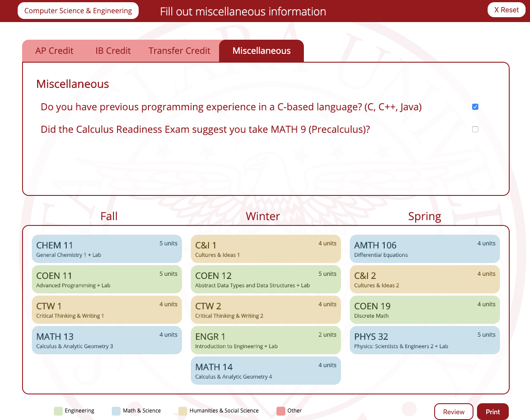This screenshot has height=420, width=530.
Task: Click the CTW 2 course card
Action: coord(266,310)
